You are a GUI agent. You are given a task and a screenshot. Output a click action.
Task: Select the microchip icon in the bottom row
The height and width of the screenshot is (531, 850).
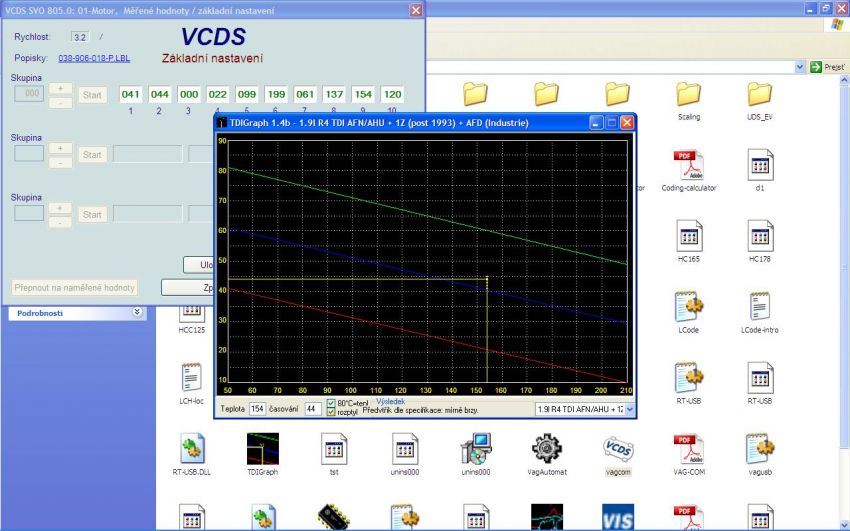(333, 516)
